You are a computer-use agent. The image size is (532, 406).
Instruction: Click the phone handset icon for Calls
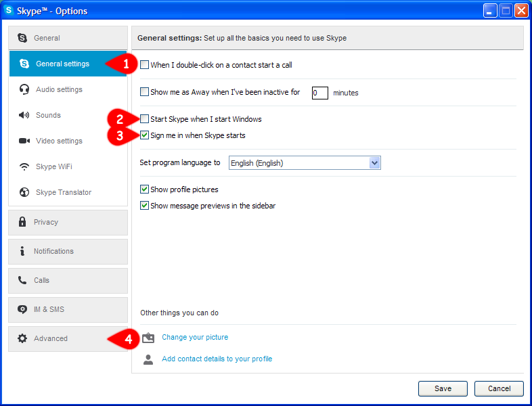[x=22, y=280]
